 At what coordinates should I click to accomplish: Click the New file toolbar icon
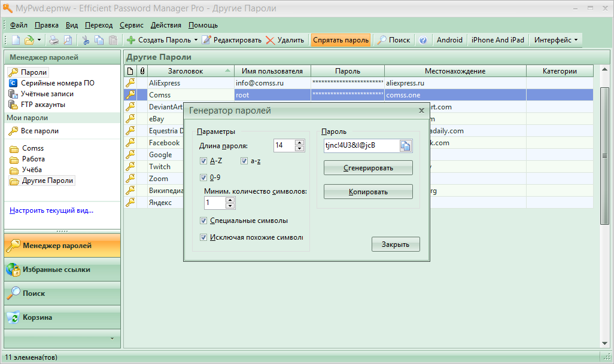(16, 40)
